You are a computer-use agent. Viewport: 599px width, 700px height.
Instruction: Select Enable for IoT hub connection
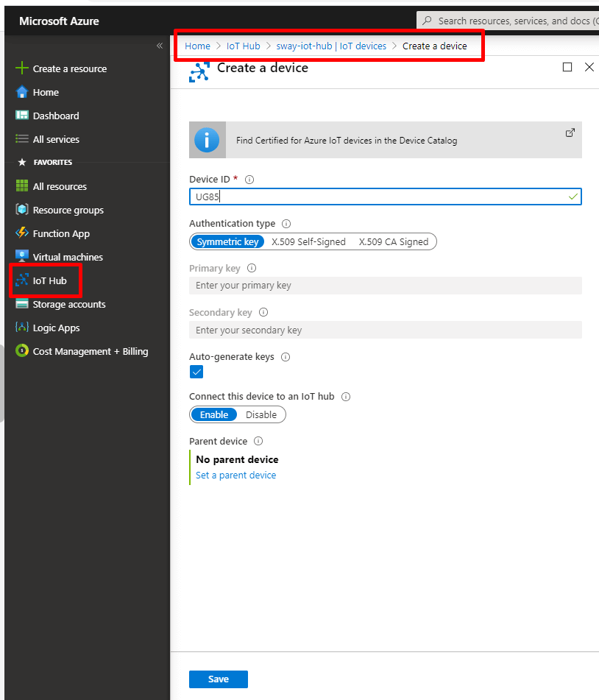(214, 414)
